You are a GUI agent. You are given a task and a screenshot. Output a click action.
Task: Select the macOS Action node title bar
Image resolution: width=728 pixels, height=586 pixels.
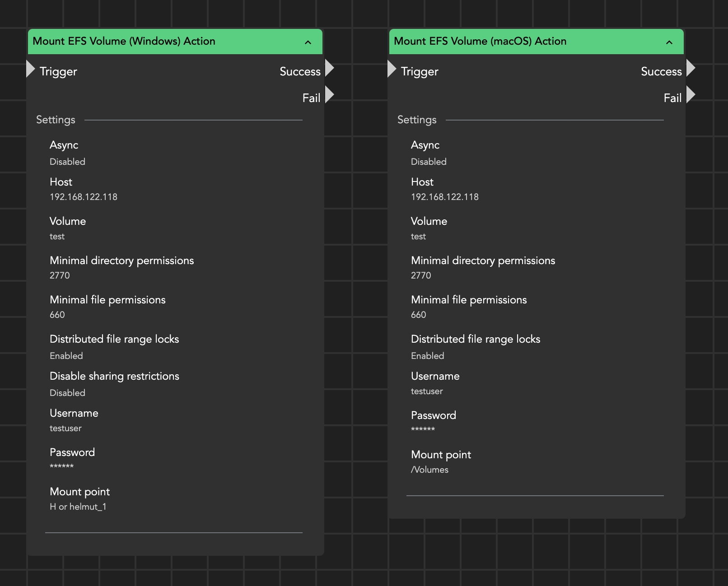tap(519, 42)
